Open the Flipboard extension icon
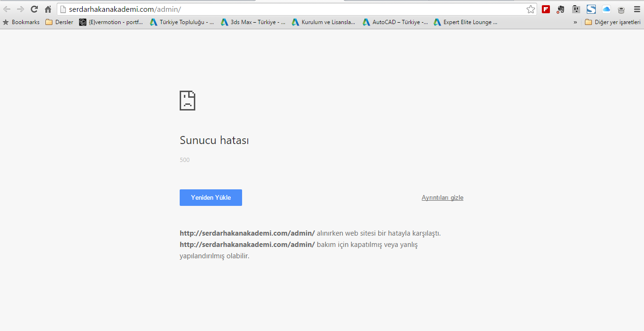The width and height of the screenshot is (644, 331). coord(546,9)
